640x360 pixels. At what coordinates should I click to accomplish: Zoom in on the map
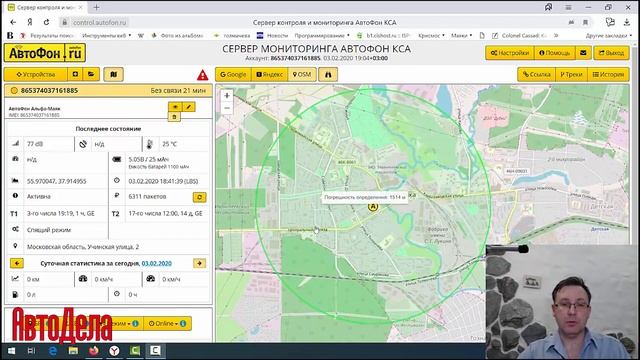click(x=227, y=96)
